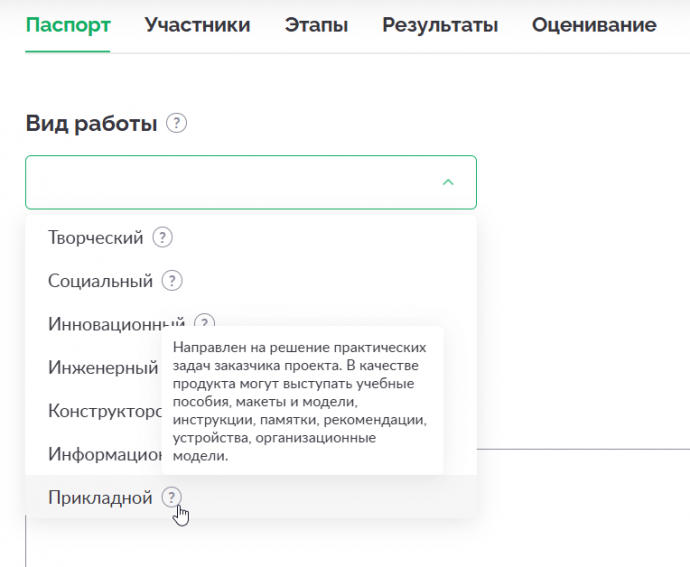Select the Творческий option

tap(96, 238)
